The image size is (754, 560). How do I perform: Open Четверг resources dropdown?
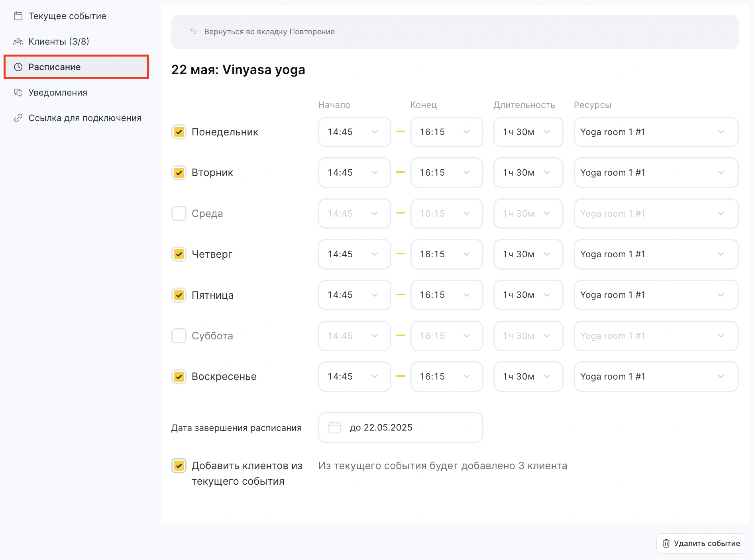656,254
